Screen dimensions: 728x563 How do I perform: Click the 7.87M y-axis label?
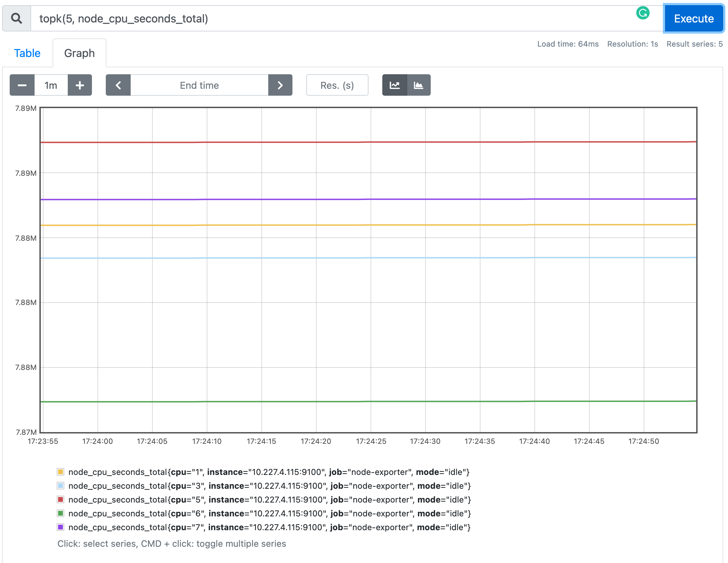point(26,432)
